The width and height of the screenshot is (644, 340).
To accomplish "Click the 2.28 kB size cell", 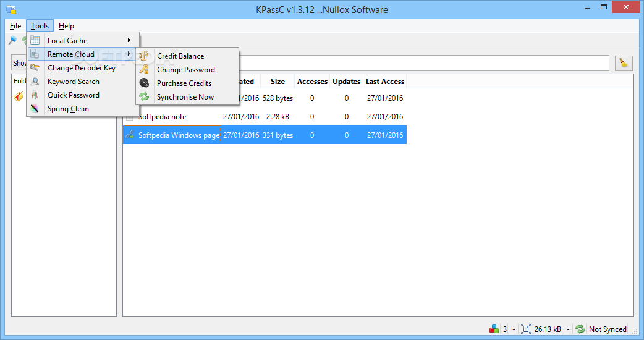I will [278, 117].
